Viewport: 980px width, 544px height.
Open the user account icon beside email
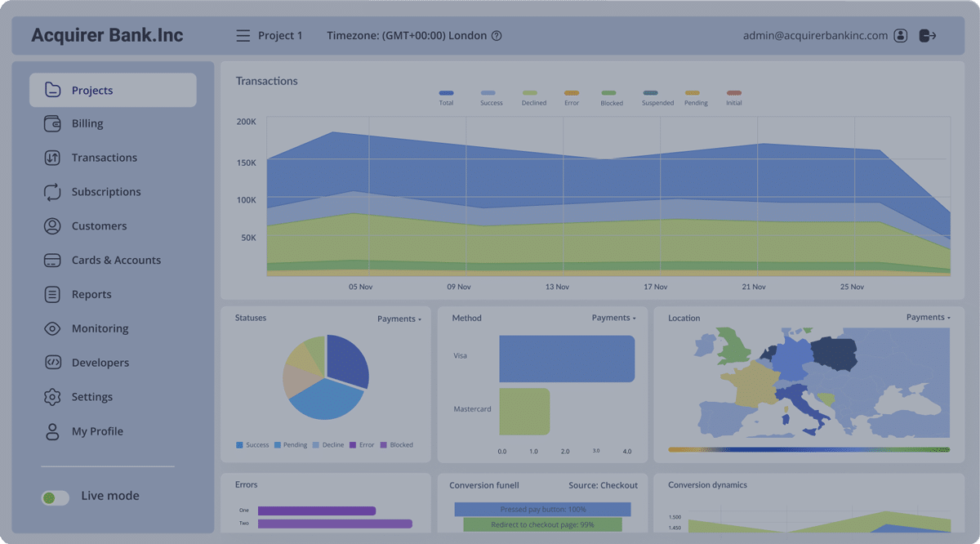[901, 36]
